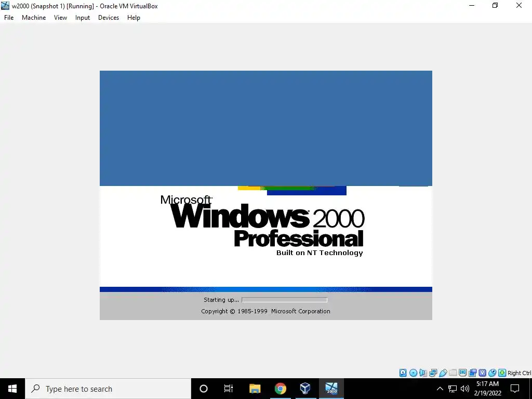This screenshot has height=399, width=532.
Task: Open the Devices menu
Action: point(109,18)
